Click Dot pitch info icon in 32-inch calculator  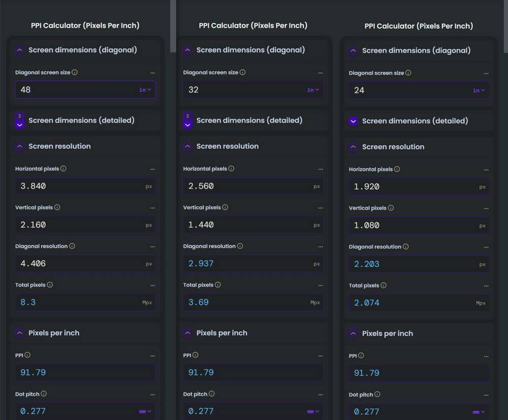tap(211, 394)
